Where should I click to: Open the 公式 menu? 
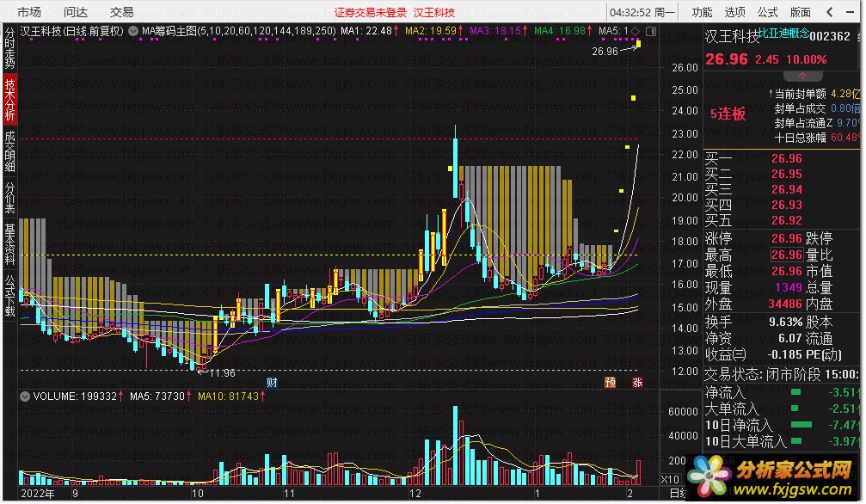pyautogui.click(x=767, y=11)
